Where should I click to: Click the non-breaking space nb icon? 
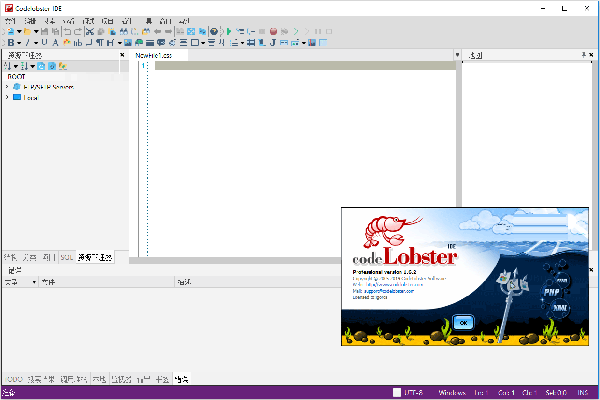(78, 42)
